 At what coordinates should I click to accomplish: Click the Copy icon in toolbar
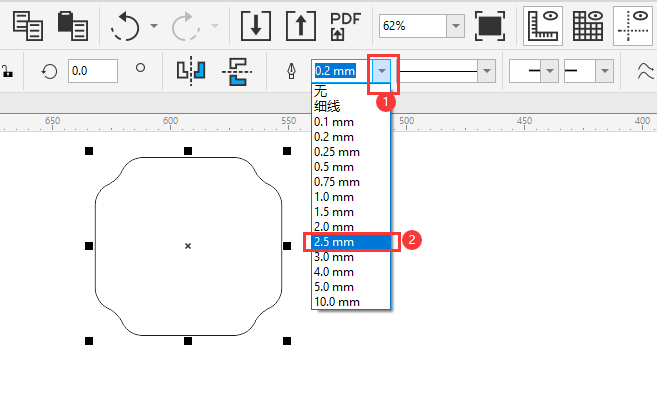click(28, 26)
